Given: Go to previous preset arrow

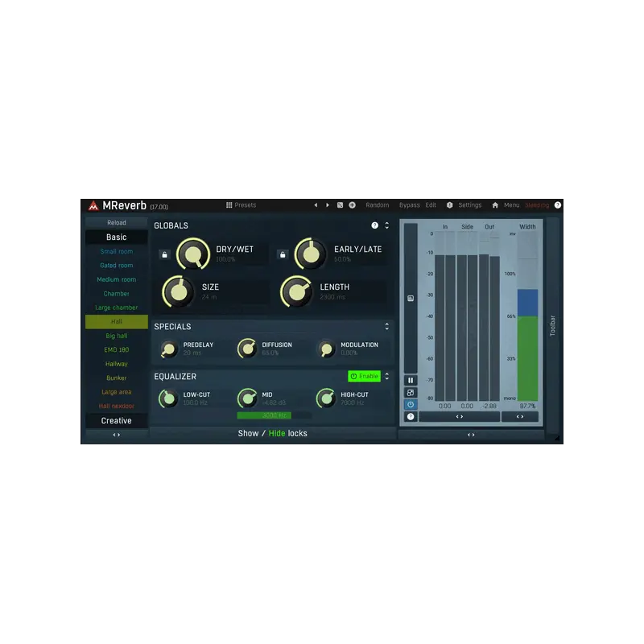Looking at the screenshot, I should [x=316, y=205].
